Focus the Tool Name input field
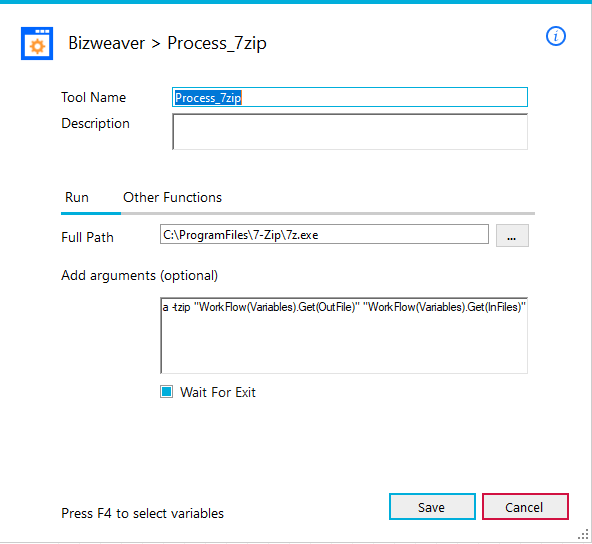592x544 pixels. tap(350, 97)
